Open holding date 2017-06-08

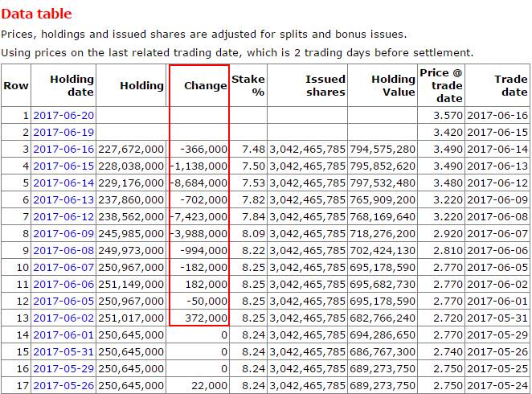[x=63, y=250]
